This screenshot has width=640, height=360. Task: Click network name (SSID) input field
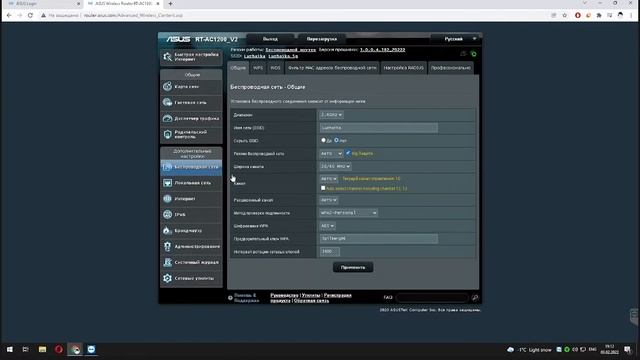[379, 128]
